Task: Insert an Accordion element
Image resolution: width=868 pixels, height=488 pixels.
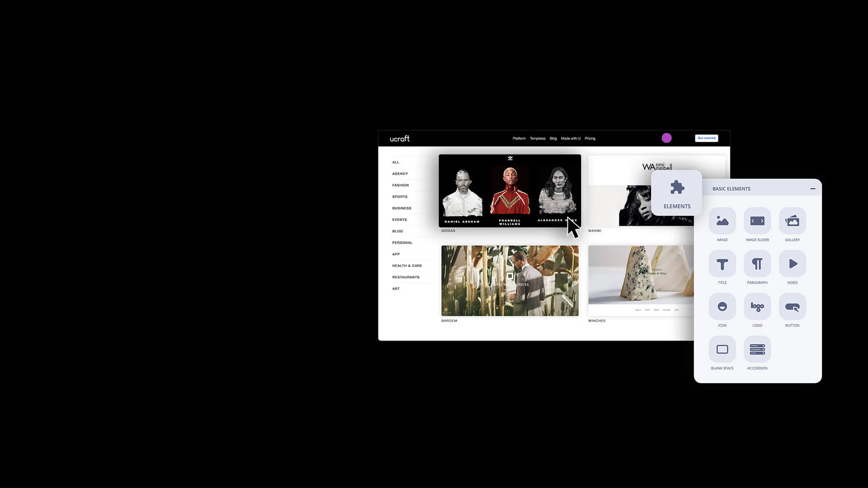Action: click(x=757, y=349)
